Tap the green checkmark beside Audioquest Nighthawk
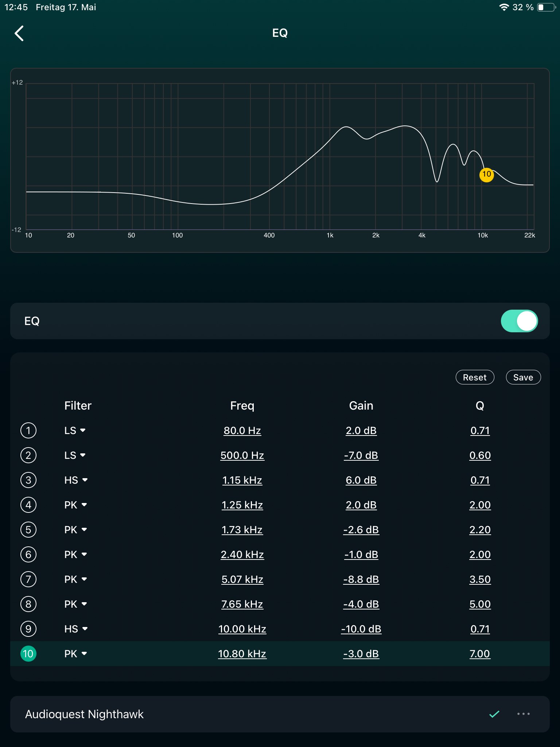This screenshot has height=747, width=560. click(494, 714)
